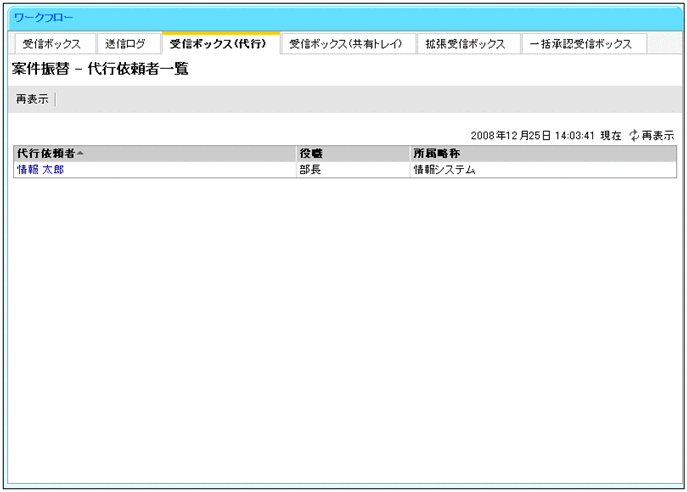Click the sort arrow in the 代行依頼者 header

tap(80, 153)
